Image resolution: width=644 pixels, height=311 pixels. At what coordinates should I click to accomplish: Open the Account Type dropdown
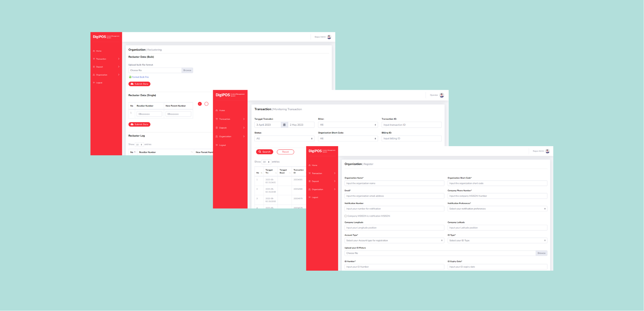pyautogui.click(x=394, y=241)
